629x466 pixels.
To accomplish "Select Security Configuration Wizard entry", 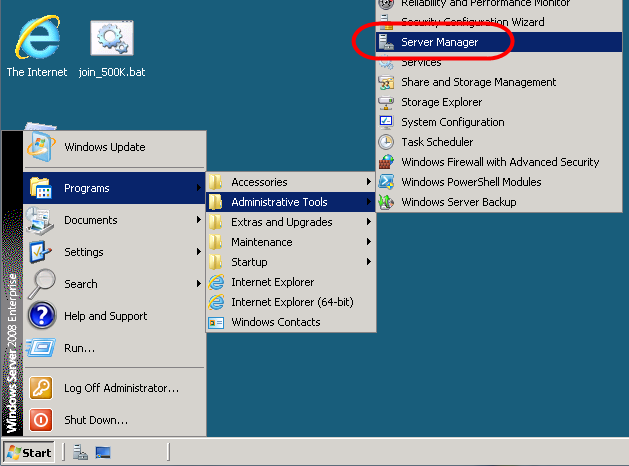I will tap(499, 22).
